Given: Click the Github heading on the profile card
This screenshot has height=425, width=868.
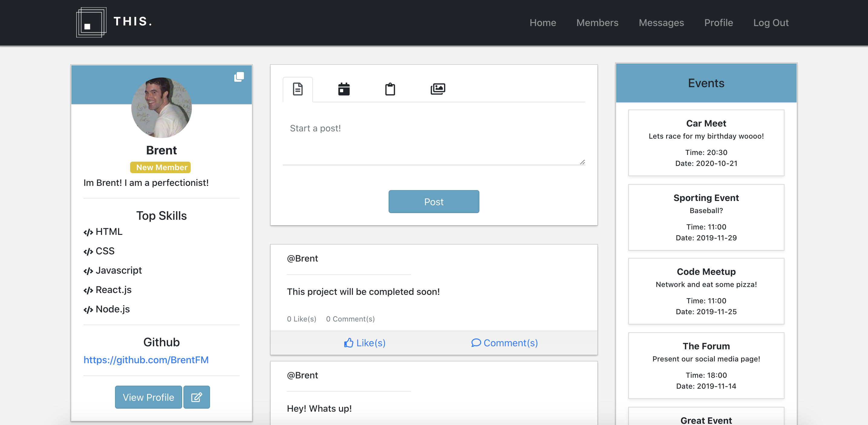Looking at the screenshot, I should (161, 342).
